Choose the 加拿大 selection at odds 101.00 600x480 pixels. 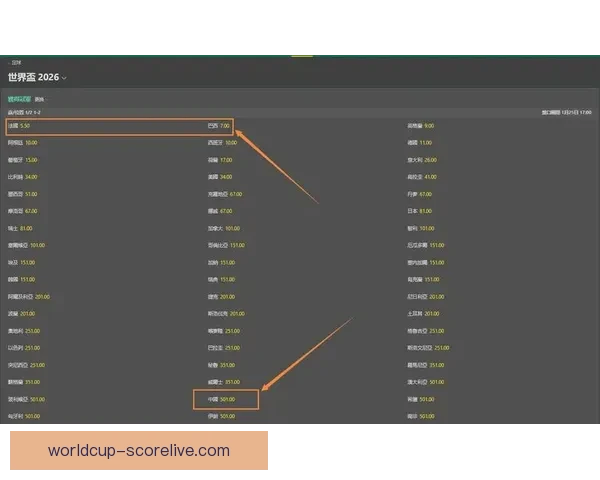tap(224, 229)
